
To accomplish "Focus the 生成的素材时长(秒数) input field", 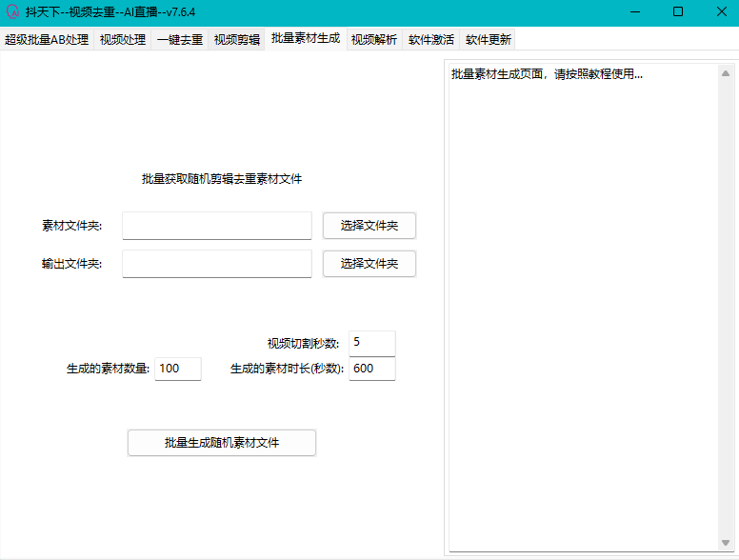I will (x=371, y=369).
